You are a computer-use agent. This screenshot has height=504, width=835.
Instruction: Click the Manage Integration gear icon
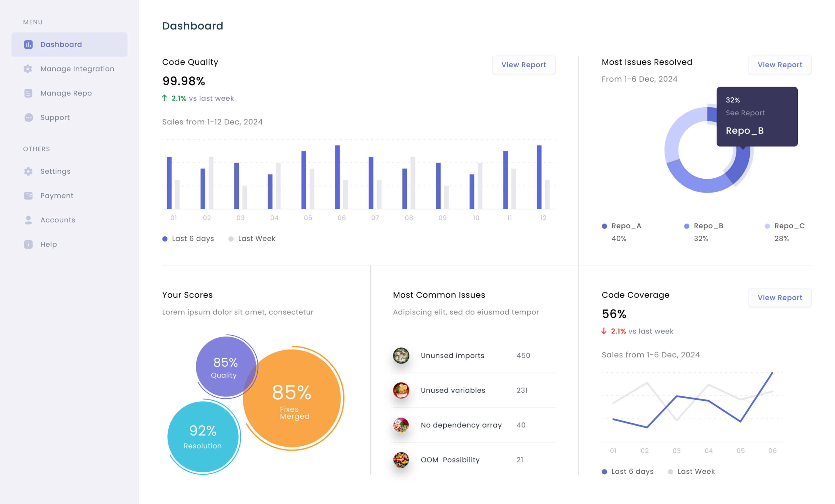coord(28,69)
